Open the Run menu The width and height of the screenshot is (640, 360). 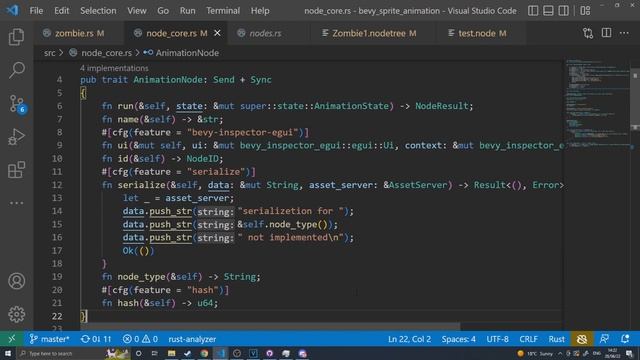tap(187, 11)
